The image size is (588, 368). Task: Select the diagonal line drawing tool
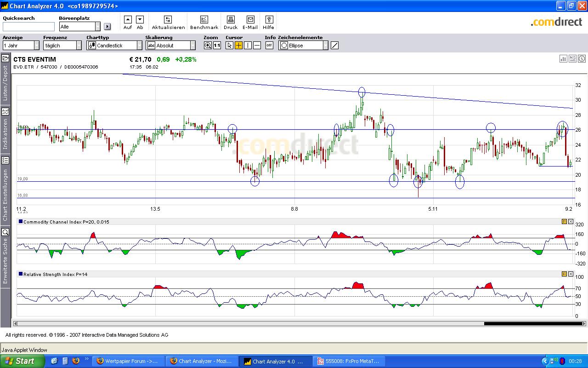[335, 46]
